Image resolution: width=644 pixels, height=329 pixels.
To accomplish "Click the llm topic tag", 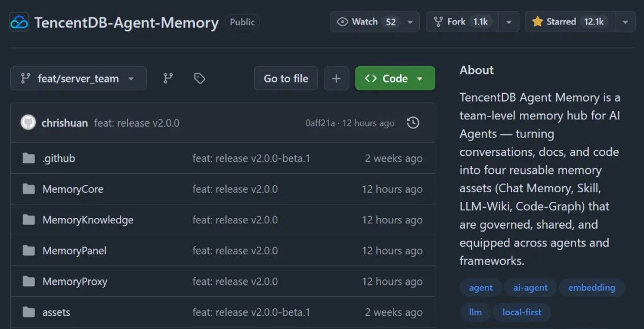I will click(475, 312).
